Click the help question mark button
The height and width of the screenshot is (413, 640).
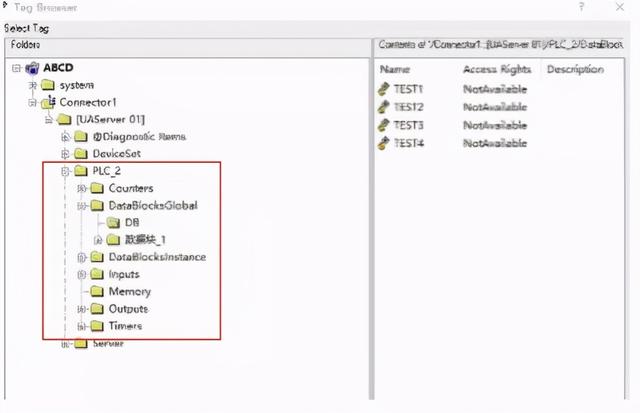[x=582, y=7]
